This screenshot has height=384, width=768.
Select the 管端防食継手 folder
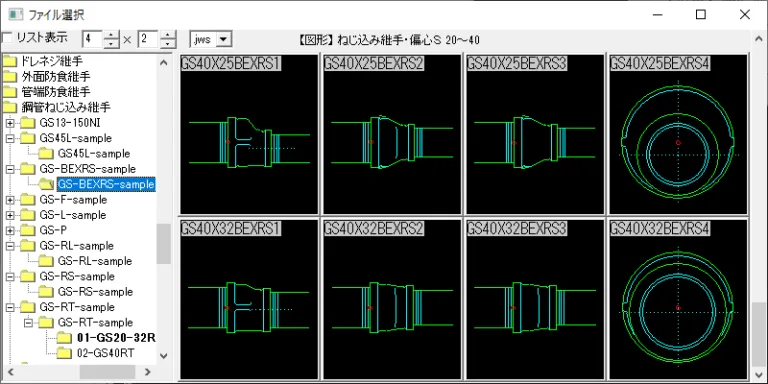pyautogui.click(x=55, y=92)
